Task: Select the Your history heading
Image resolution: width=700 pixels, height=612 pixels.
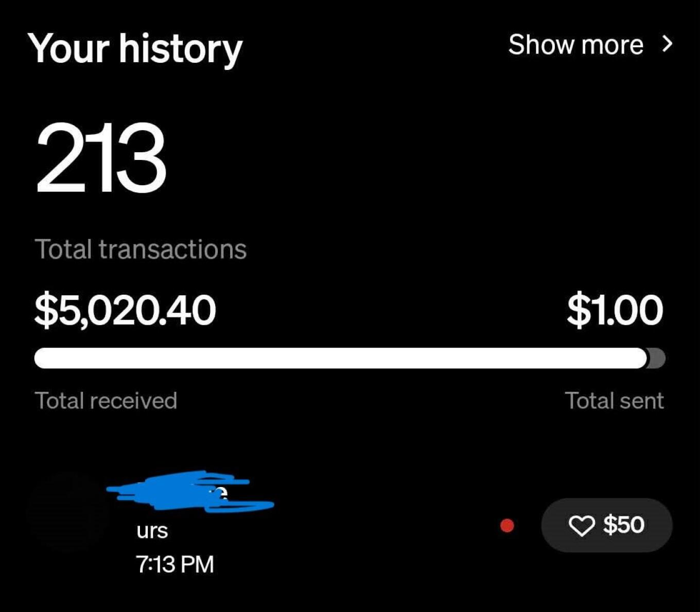Action: 135,49
